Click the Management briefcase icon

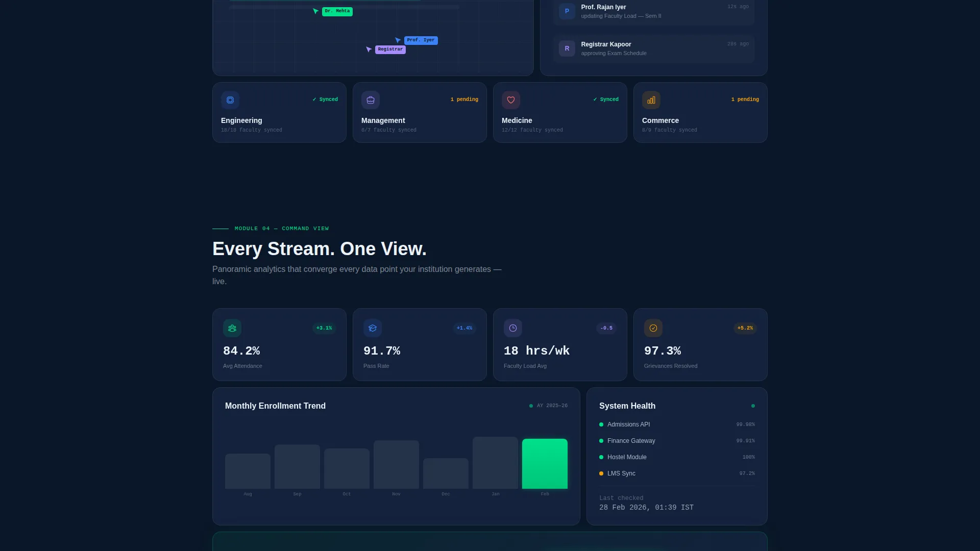point(371,100)
